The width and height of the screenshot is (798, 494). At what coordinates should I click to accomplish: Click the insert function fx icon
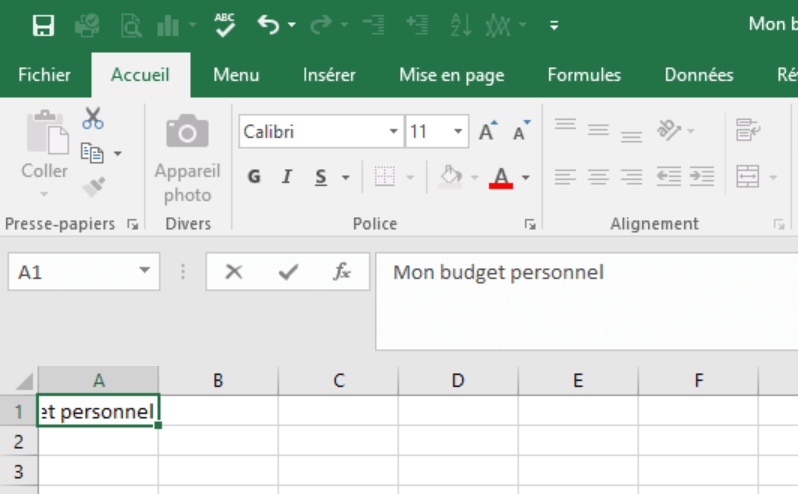point(342,272)
